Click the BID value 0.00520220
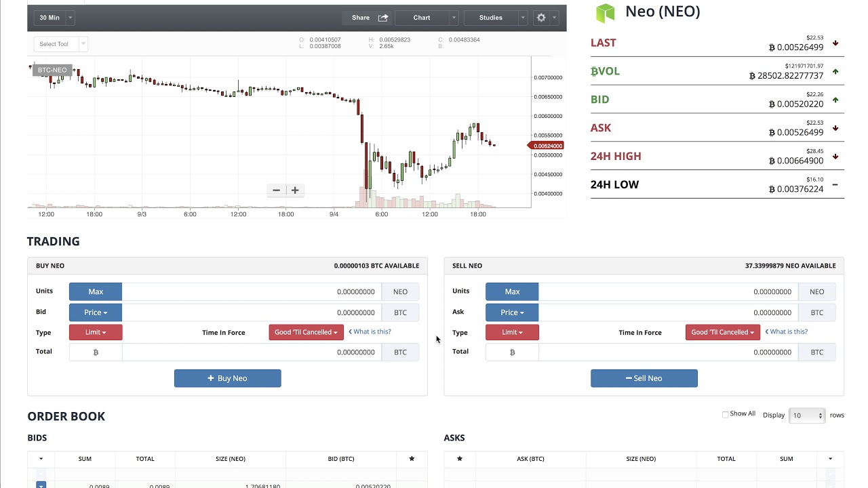The image size is (868, 488). (x=796, y=104)
